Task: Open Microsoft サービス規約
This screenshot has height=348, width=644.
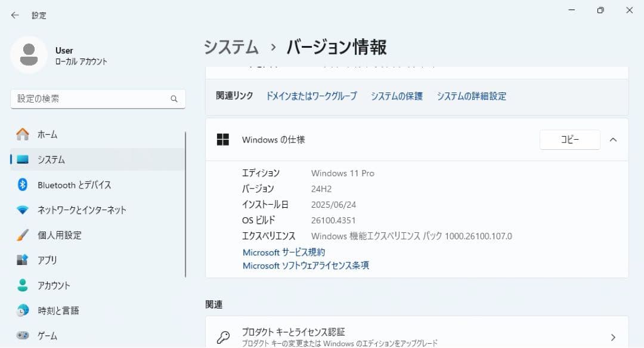Action: click(283, 252)
